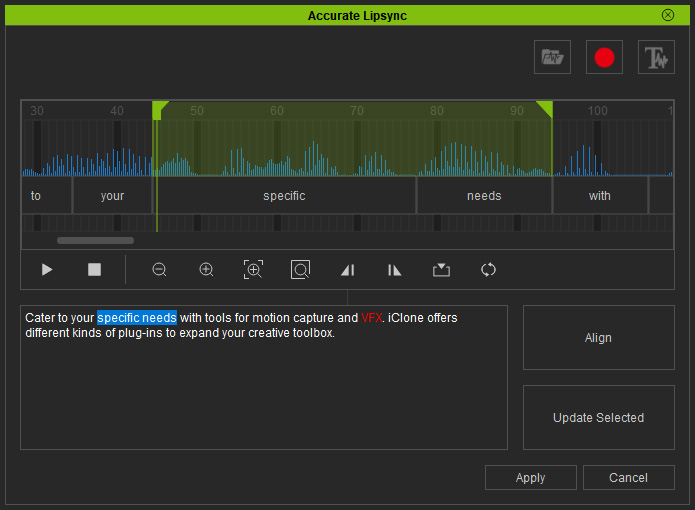The width and height of the screenshot is (695, 510).
Task: Zoom out of the waveform timeline
Action: (x=159, y=269)
